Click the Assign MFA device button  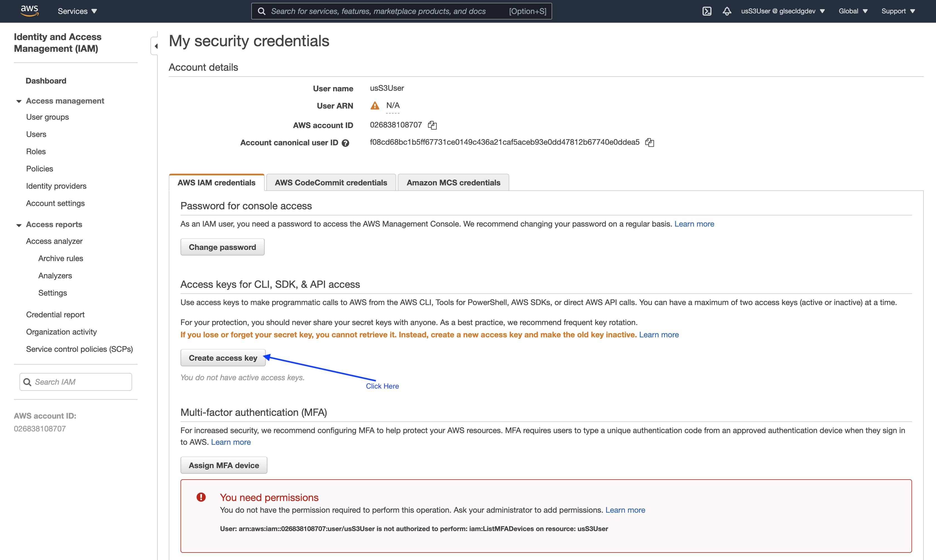coord(223,465)
